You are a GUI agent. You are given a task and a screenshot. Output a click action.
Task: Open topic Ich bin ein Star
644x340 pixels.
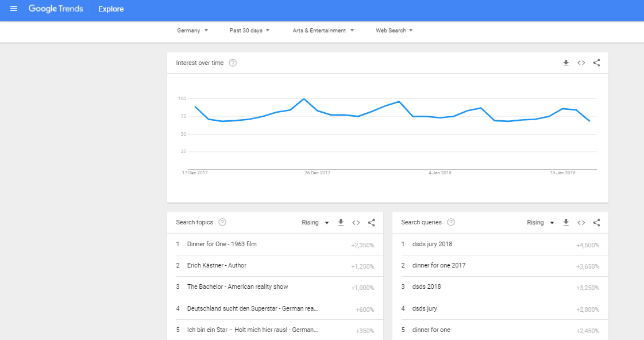[252, 330]
